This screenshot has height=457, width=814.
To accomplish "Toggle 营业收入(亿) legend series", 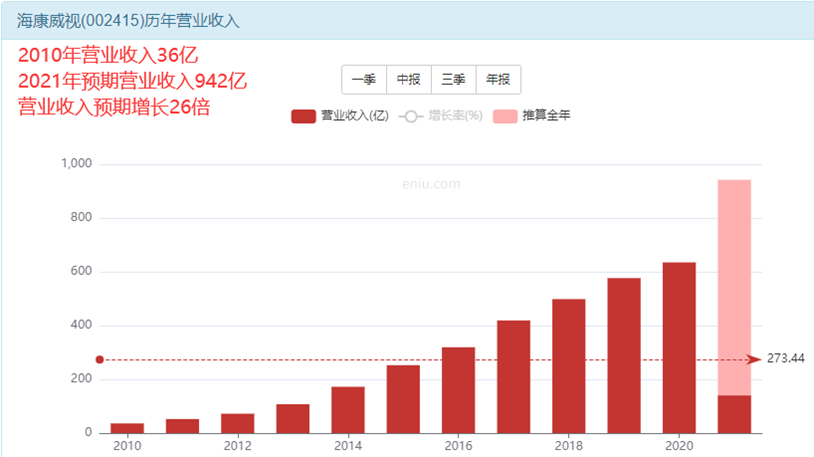I will [340, 116].
